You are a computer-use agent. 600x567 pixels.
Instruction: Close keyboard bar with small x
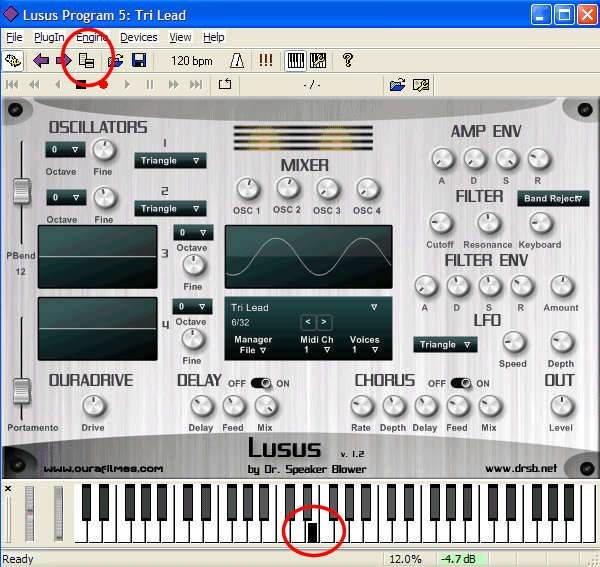(x=8, y=489)
